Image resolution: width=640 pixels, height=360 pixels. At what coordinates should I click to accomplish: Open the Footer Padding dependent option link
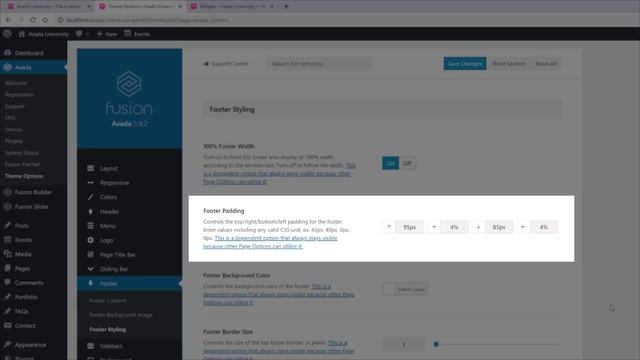point(270,242)
